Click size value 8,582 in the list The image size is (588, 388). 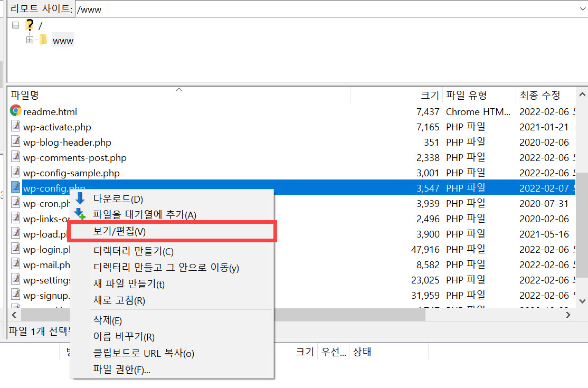[x=428, y=264]
